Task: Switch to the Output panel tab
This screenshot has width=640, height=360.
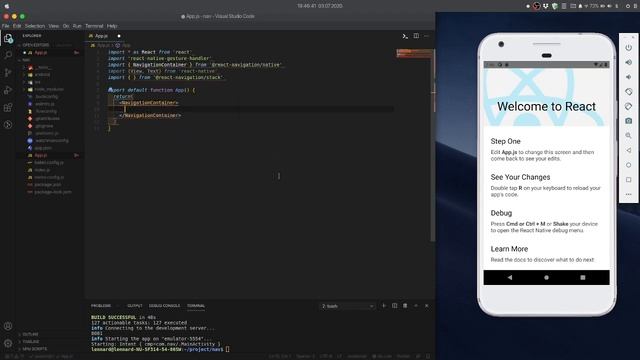Action: tap(135, 306)
